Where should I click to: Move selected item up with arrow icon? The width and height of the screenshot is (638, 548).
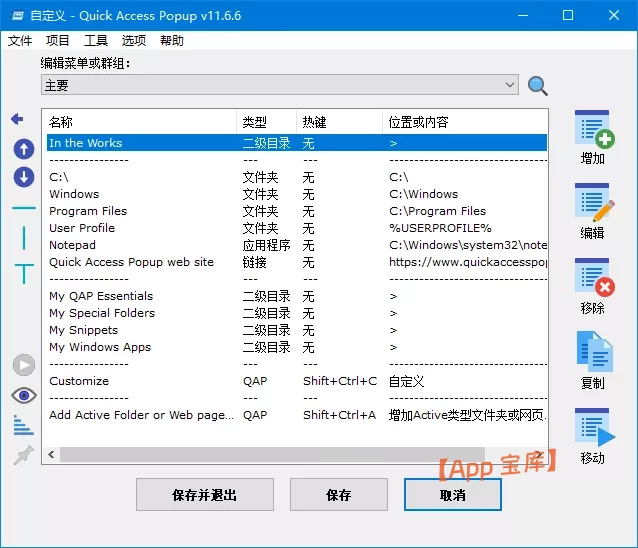coord(24,149)
